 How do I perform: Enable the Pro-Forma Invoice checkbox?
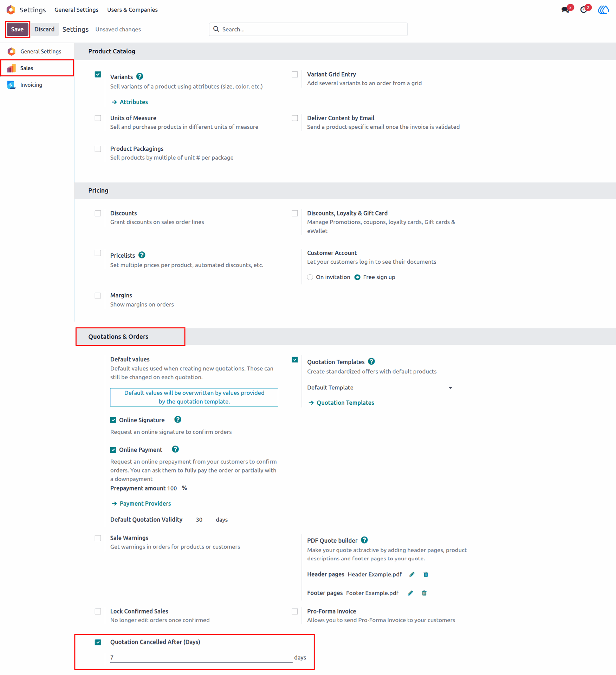294,611
